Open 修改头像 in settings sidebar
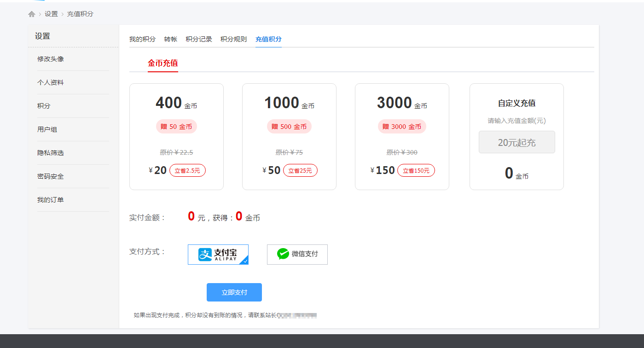644x348 pixels. [51, 59]
